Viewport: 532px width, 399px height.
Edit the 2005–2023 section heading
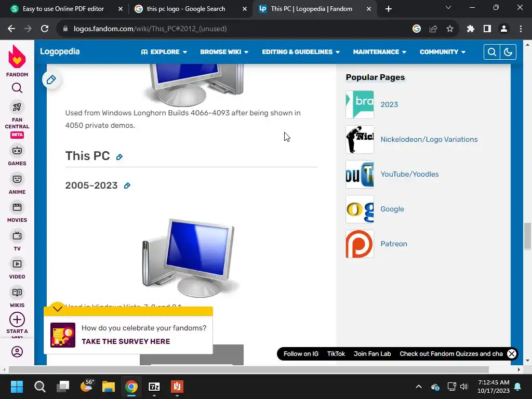(x=127, y=185)
